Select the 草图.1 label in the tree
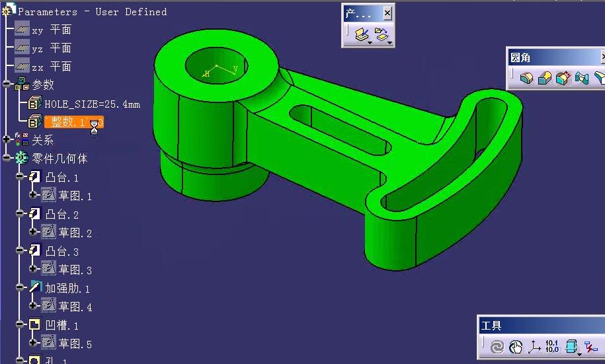Screen dimensions: 605x364 coord(75,196)
